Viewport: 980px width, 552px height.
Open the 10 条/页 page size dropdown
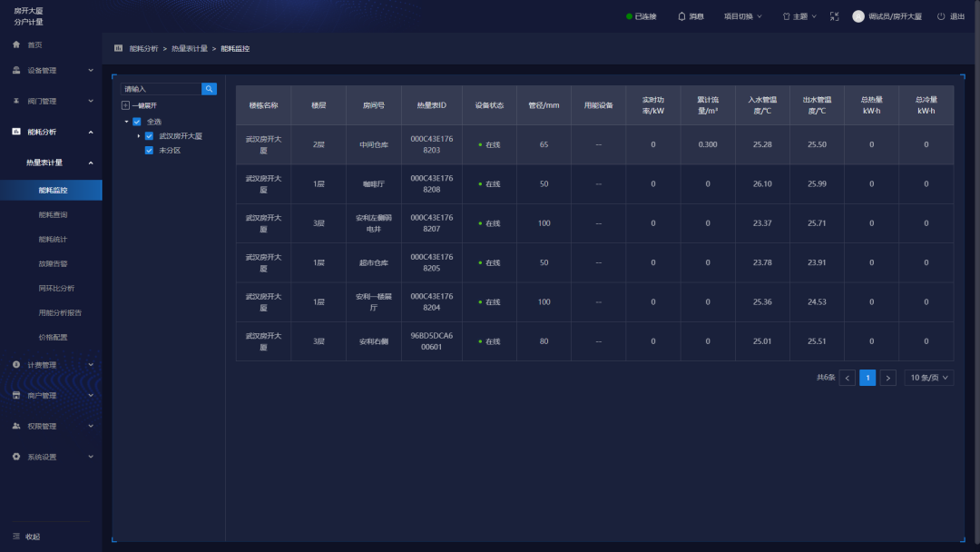click(x=929, y=378)
